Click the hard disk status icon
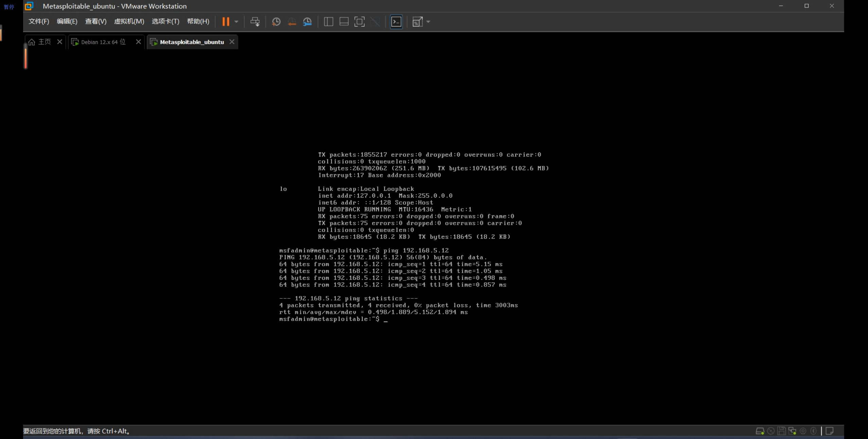 [x=760, y=431]
